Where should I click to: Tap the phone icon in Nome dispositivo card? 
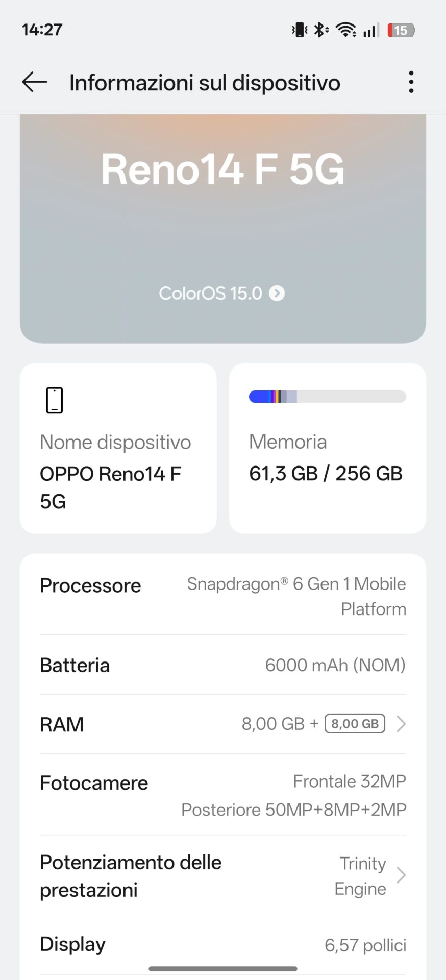[55, 400]
